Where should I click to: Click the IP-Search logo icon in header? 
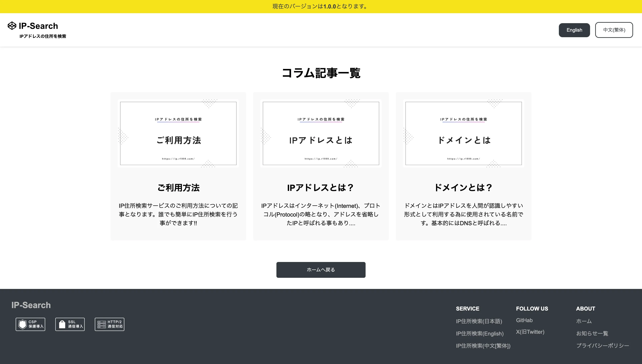click(x=12, y=25)
